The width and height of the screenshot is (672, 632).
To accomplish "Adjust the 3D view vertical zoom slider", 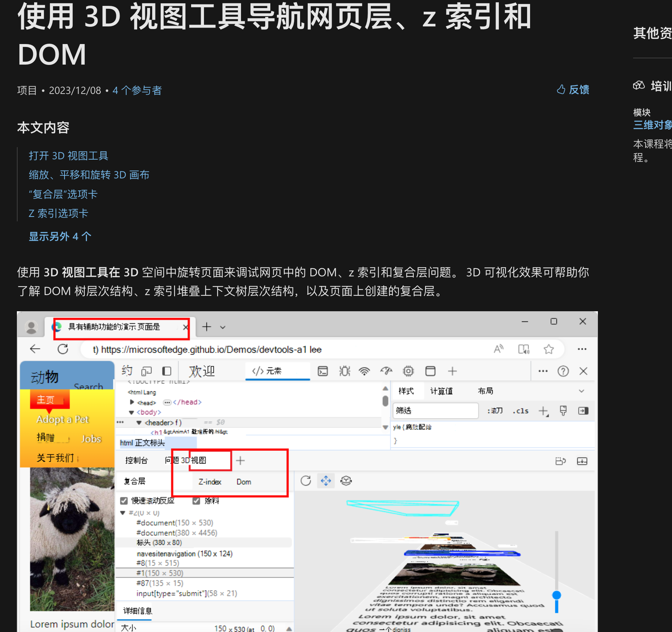I will [x=556, y=595].
